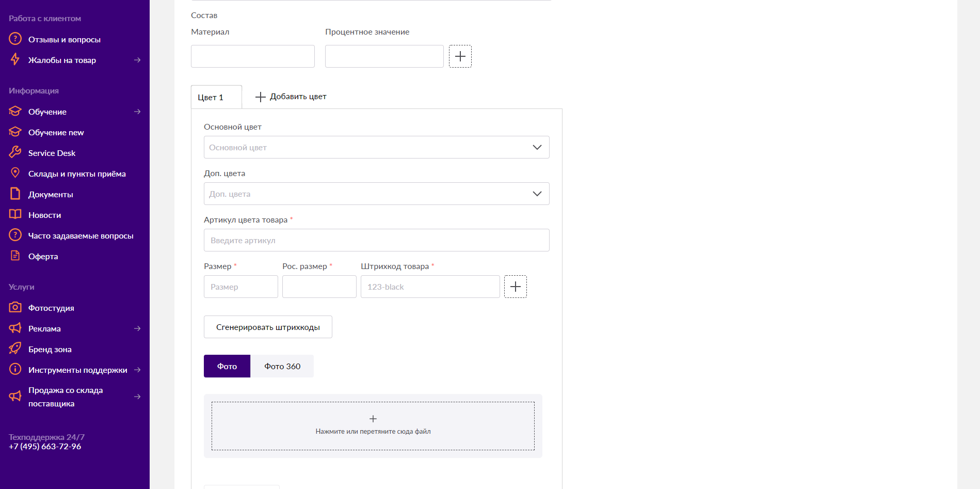This screenshot has width=980, height=489.
Task: Click the map pin icon beside Склады и пункты приёма
Action: (x=15, y=172)
